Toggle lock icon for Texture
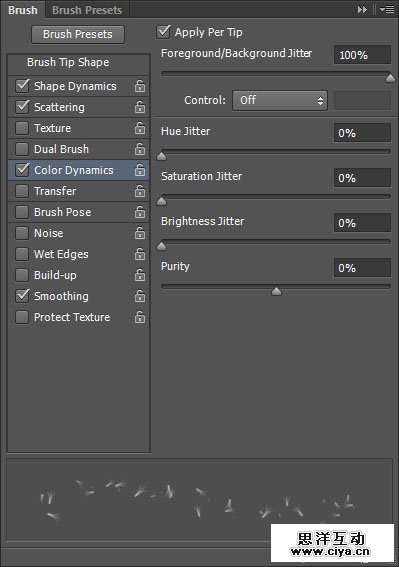Image resolution: width=399 pixels, height=567 pixels. pyautogui.click(x=140, y=128)
